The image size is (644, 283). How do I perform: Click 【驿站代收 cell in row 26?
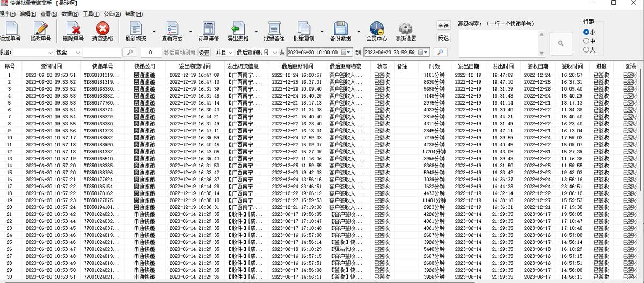pos(345,249)
